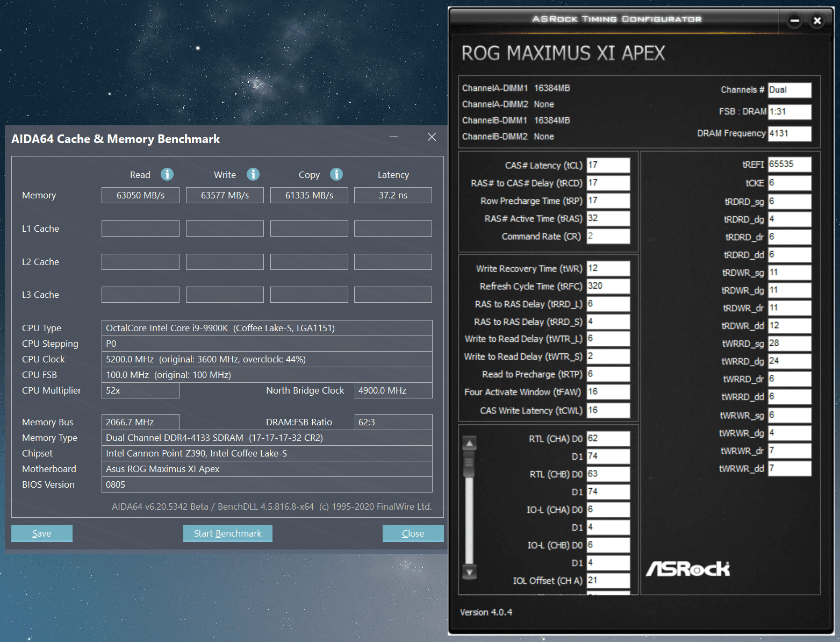Click the L3 Cache Latency result box
Viewport: 840px width, 642px height.
tap(393, 295)
